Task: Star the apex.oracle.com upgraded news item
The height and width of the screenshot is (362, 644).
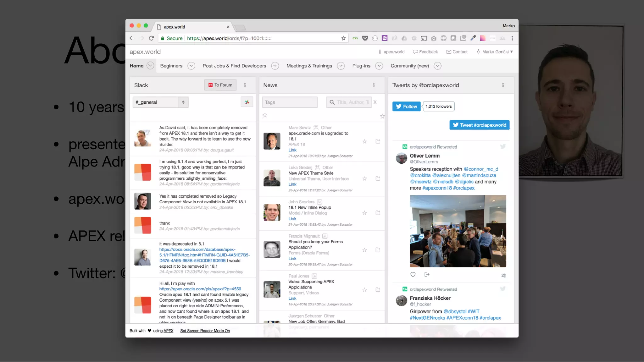Action: 364,142
